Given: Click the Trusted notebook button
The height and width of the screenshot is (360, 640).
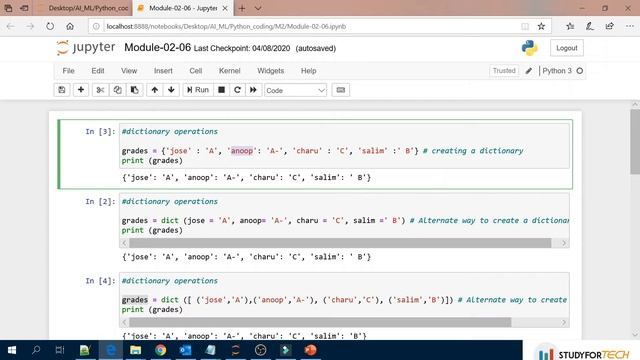Looking at the screenshot, I should pyautogui.click(x=504, y=71).
